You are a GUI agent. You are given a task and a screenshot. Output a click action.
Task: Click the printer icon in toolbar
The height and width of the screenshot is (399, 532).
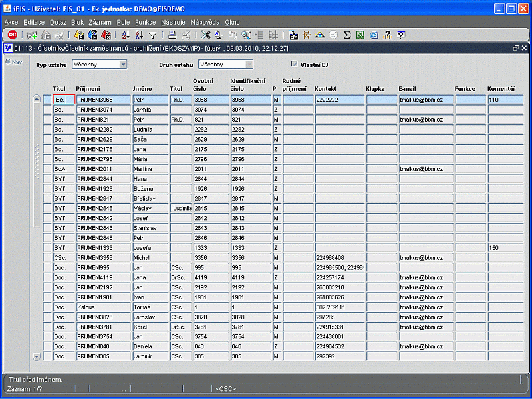[x=172, y=35]
